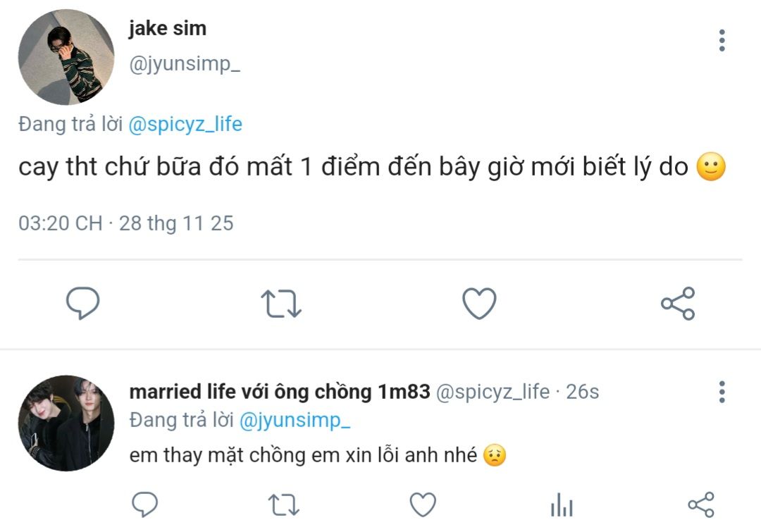This screenshot has width=761, height=532.
Task: Open more options for jake sim's tweet
Action: (722, 41)
